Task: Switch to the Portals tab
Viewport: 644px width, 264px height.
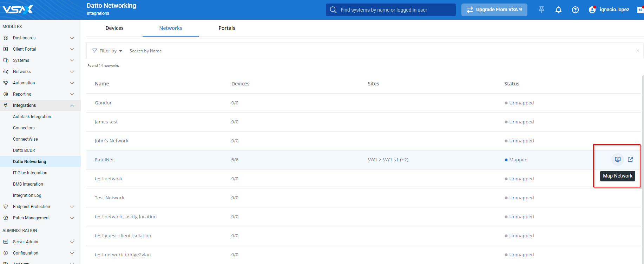Action: click(x=227, y=28)
